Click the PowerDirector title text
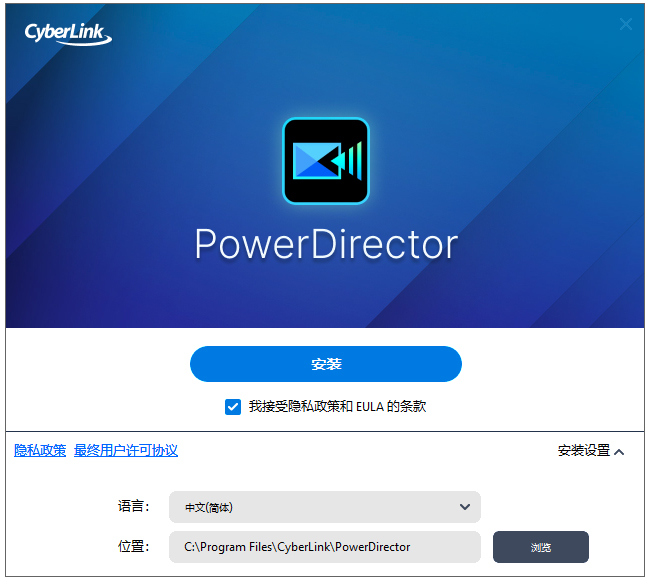Viewport: 648px width, 580px height. (326, 245)
